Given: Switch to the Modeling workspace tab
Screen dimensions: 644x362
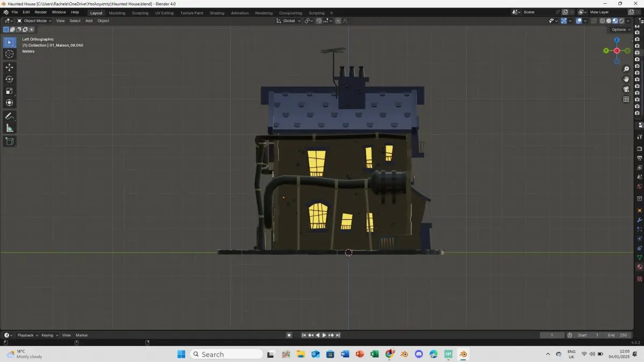Looking at the screenshot, I should click(117, 13).
